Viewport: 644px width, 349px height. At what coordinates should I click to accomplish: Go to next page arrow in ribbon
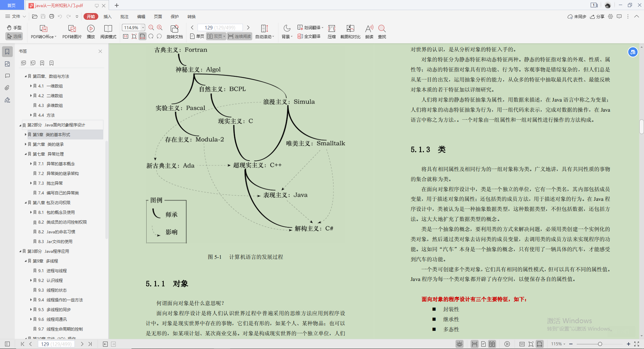click(248, 27)
